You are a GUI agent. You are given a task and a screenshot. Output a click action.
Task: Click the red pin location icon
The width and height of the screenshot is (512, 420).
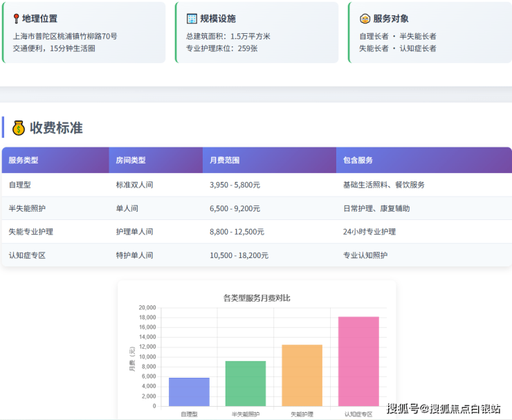click(x=16, y=19)
